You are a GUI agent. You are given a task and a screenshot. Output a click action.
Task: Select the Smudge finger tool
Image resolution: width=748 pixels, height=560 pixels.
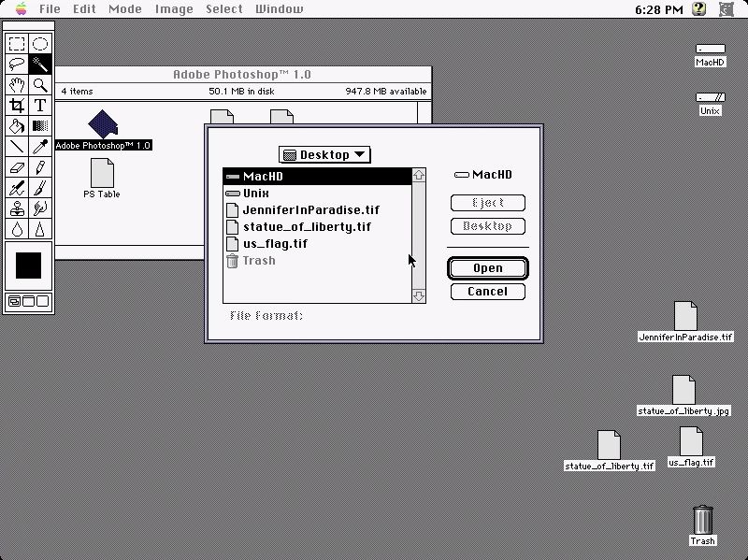pyautogui.click(x=40, y=208)
